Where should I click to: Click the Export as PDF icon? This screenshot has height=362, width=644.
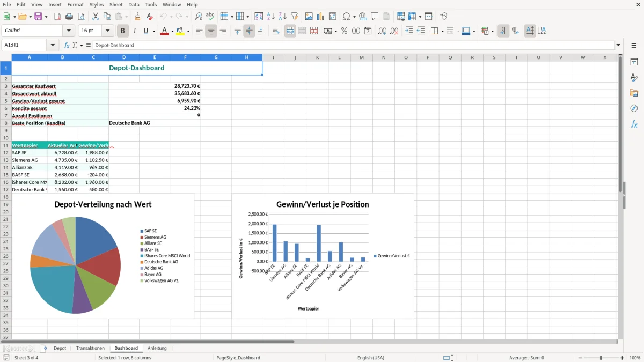57,17
